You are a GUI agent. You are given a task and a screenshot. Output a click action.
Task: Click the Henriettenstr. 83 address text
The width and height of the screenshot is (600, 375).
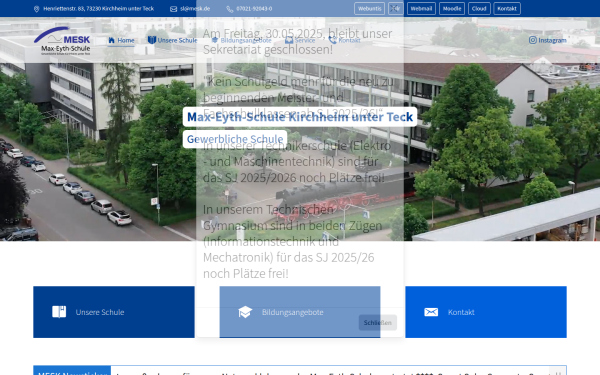[x=98, y=8]
